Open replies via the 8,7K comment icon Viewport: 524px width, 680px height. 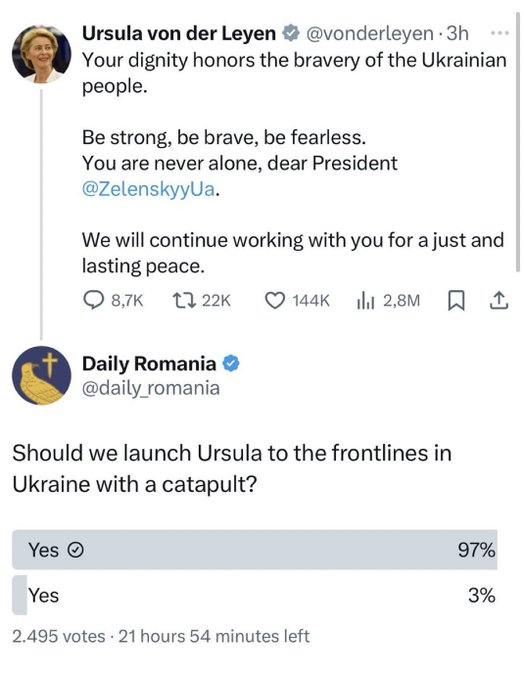click(93, 301)
